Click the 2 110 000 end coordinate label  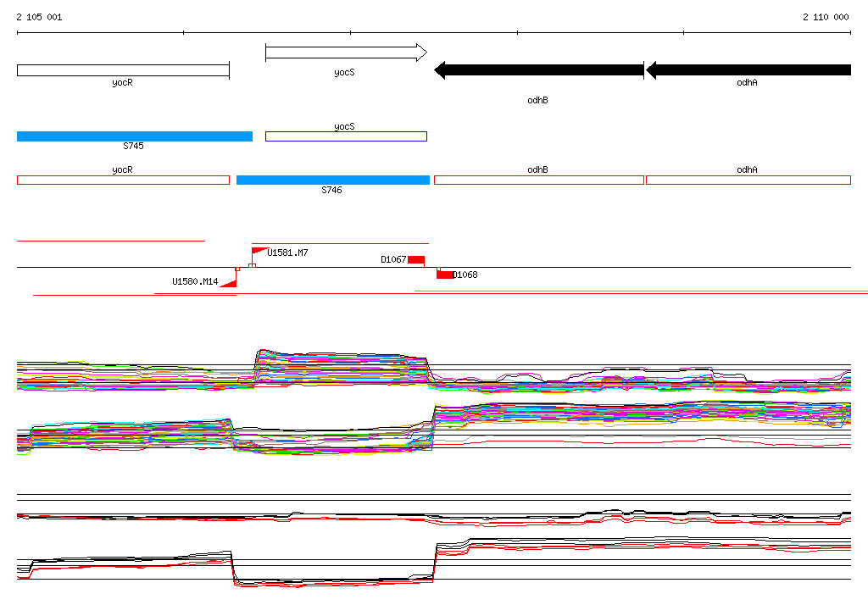point(826,17)
